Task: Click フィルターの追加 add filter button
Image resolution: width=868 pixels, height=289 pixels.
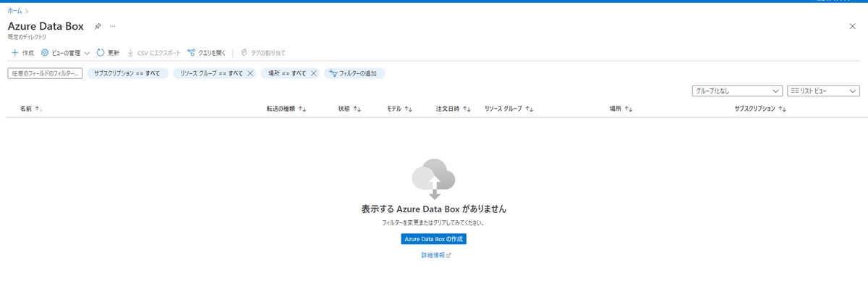Action: [354, 73]
